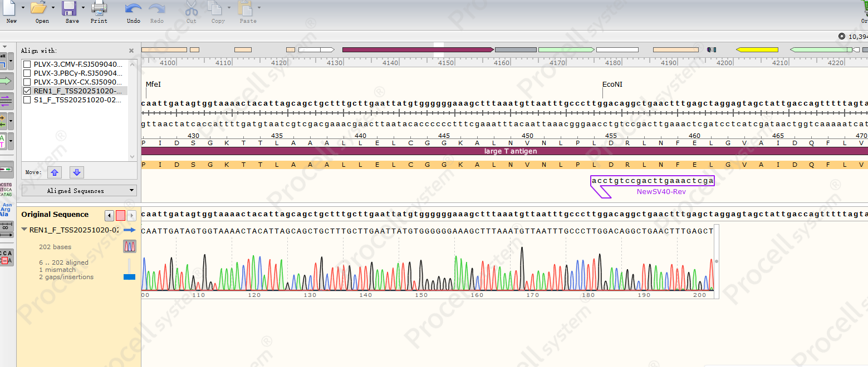Click the blue Move up arrow button

coord(54,172)
